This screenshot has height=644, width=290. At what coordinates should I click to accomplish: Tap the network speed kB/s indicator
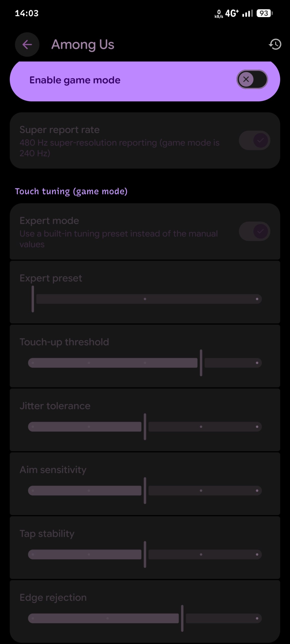coord(219,14)
